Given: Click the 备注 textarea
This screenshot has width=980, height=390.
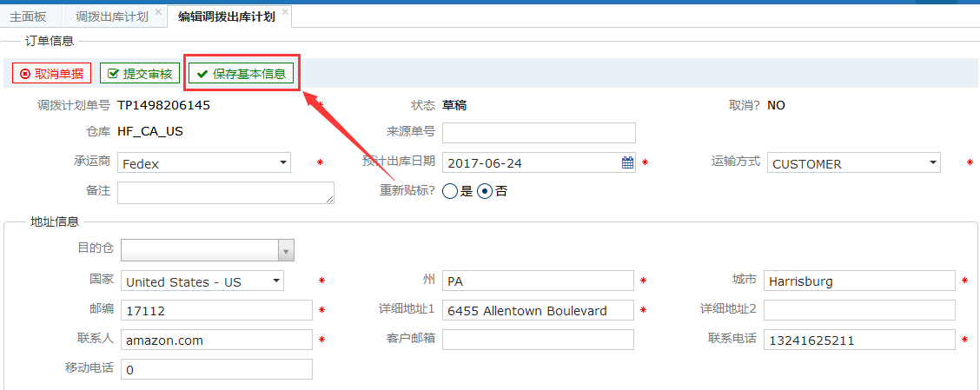Looking at the screenshot, I should coord(226,193).
